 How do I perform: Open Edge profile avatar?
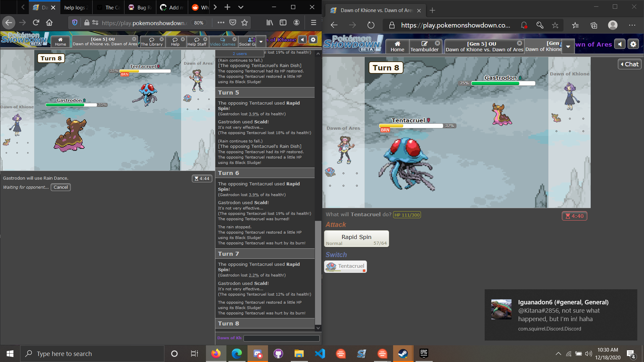tap(613, 25)
